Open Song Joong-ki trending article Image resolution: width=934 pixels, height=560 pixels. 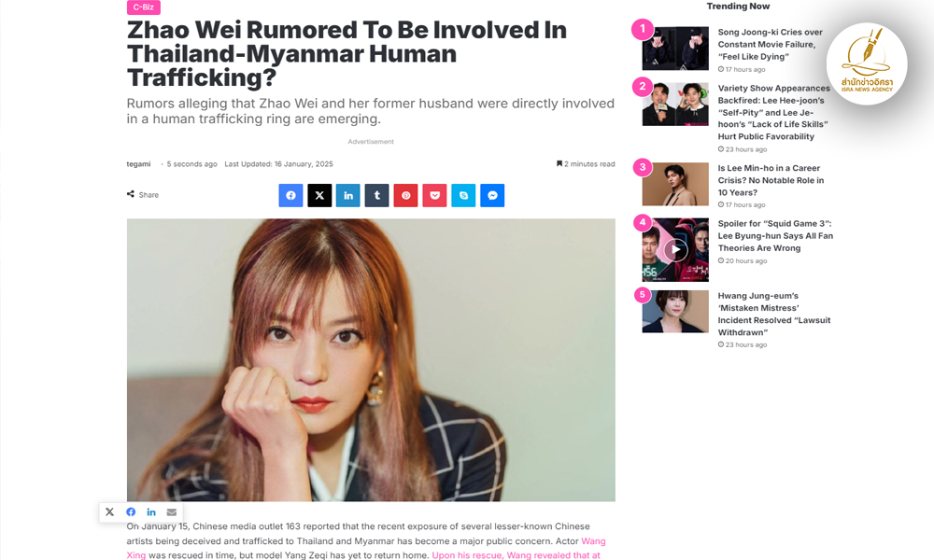[x=771, y=44]
